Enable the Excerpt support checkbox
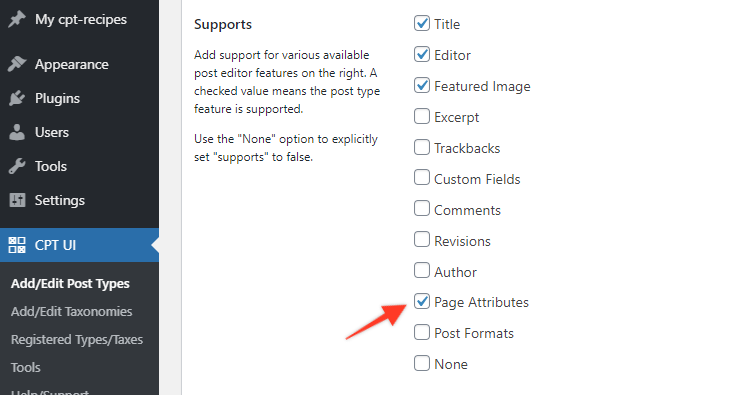The image size is (751, 395). (x=421, y=116)
